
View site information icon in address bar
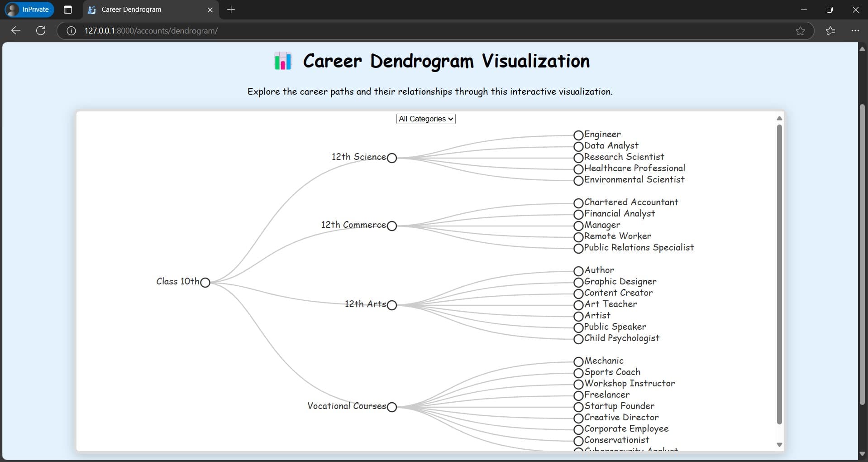coord(71,31)
